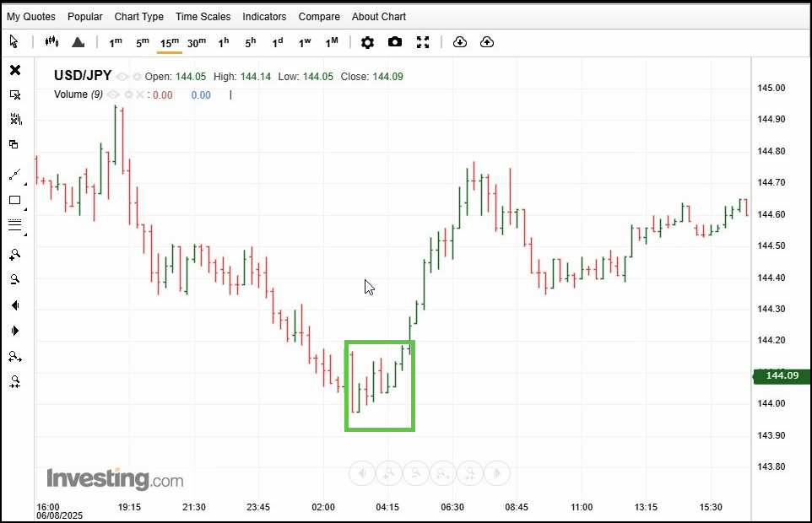Screen dimensions: 812x523
Task: Take a chart snapshot with the camera icon
Action: (395, 42)
